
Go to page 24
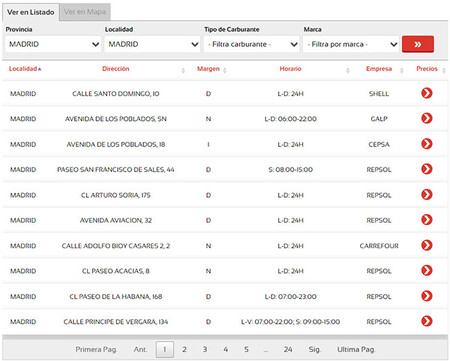pyautogui.click(x=288, y=349)
